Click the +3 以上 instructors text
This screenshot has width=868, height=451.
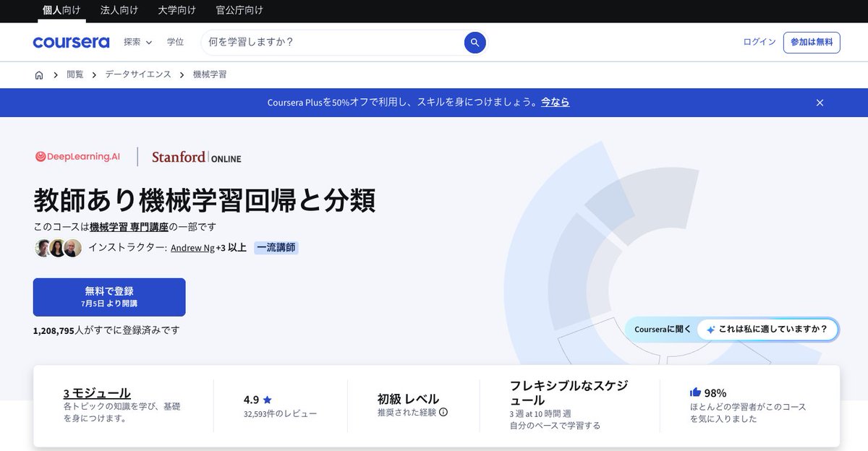pyautogui.click(x=231, y=248)
